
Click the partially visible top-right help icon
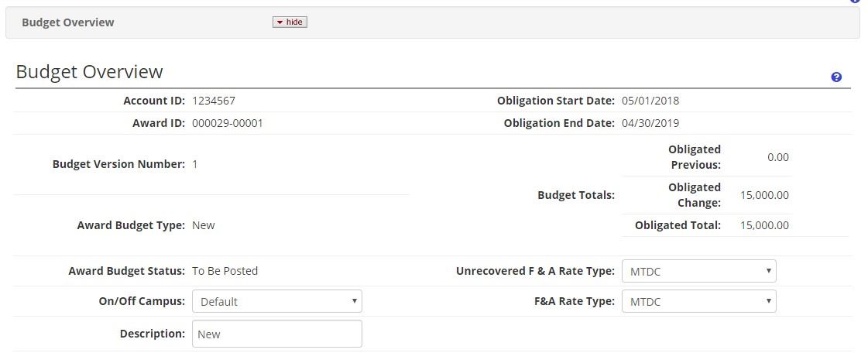coord(855,2)
